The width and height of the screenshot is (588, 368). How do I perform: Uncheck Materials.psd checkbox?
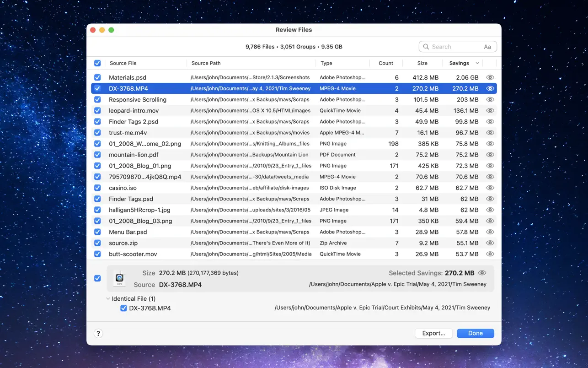[x=97, y=77]
